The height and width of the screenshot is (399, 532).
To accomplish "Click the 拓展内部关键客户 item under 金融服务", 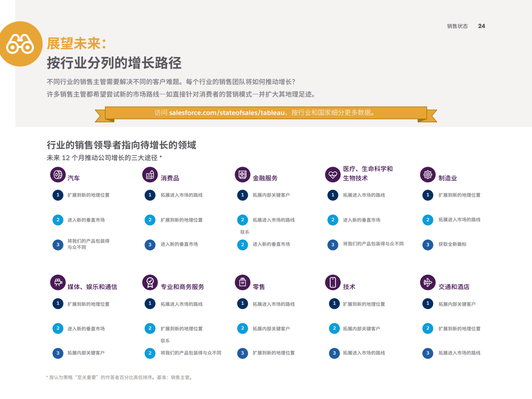I will point(271,195).
